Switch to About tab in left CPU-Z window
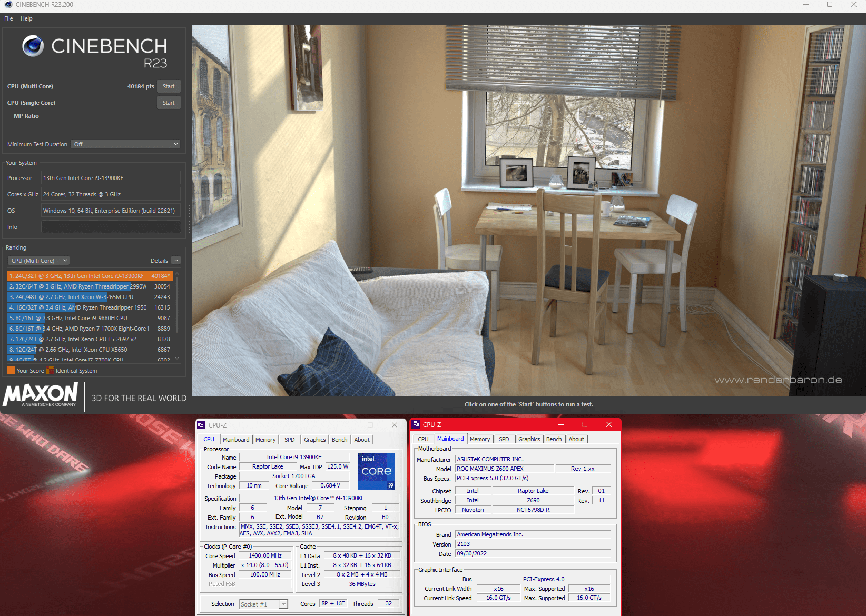 (362, 440)
